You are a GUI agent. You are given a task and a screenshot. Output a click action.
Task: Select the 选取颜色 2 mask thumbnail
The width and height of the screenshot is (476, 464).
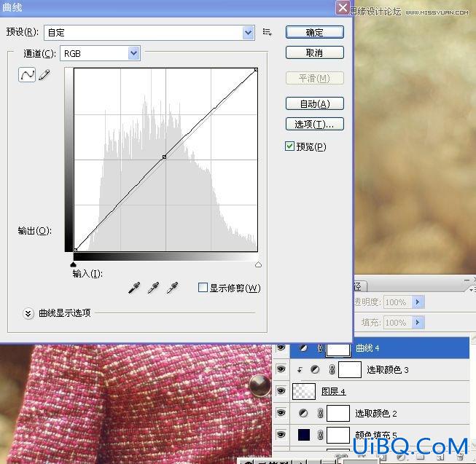tap(338, 413)
